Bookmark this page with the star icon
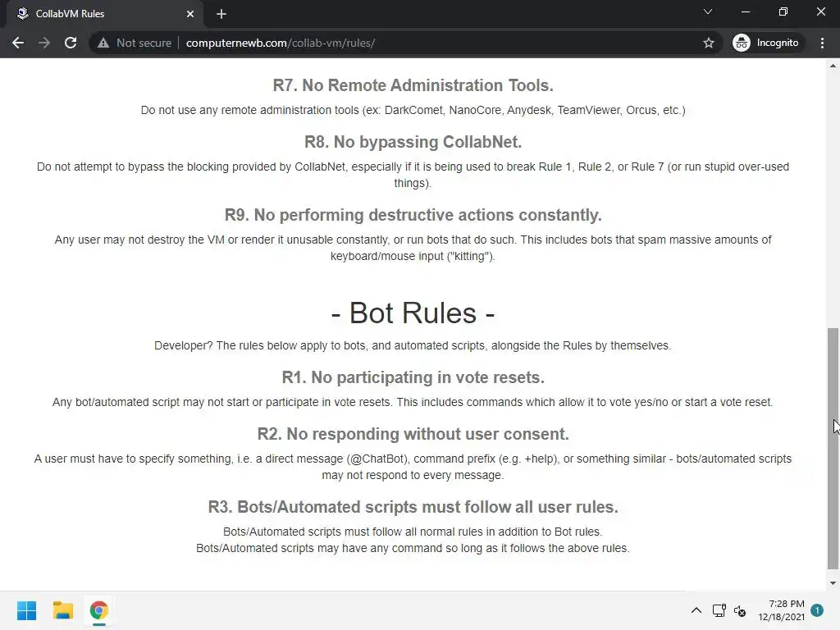840x630 pixels. [x=709, y=43]
